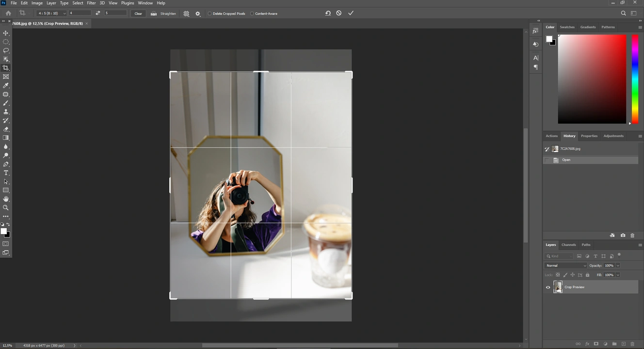Click the Straighten level icon
Viewport: 644px width, 349px height.
(154, 14)
